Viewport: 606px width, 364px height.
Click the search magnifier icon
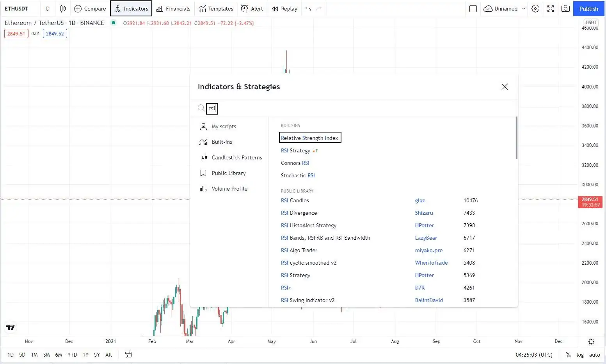(x=201, y=108)
